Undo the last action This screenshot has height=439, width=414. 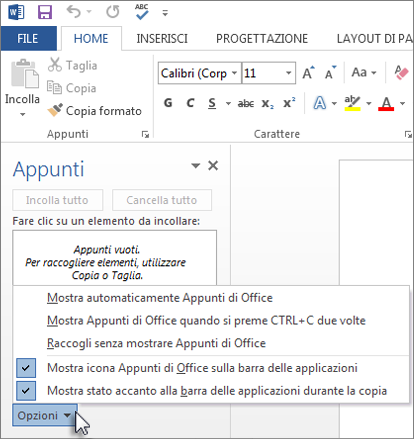73,12
